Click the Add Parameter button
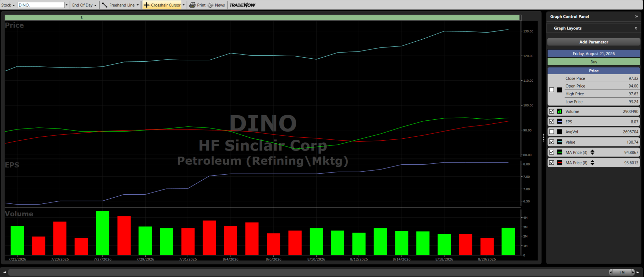The height and width of the screenshot is (277, 644). (x=594, y=42)
